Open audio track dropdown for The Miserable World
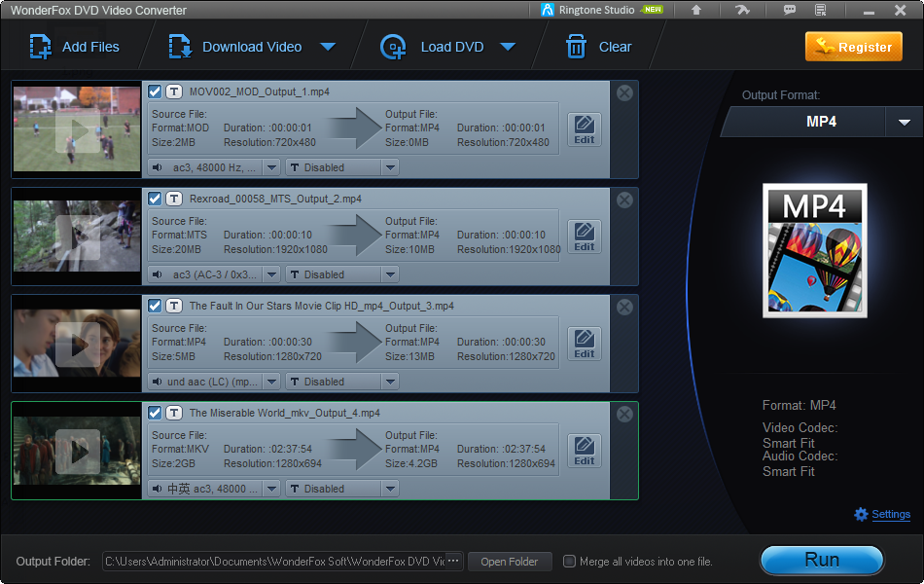The image size is (924, 584). (x=271, y=489)
